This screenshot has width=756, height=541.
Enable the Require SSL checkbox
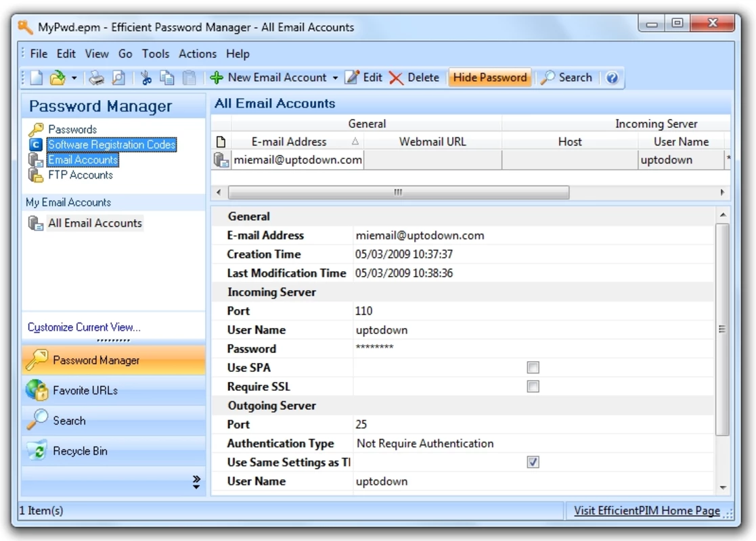533,386
